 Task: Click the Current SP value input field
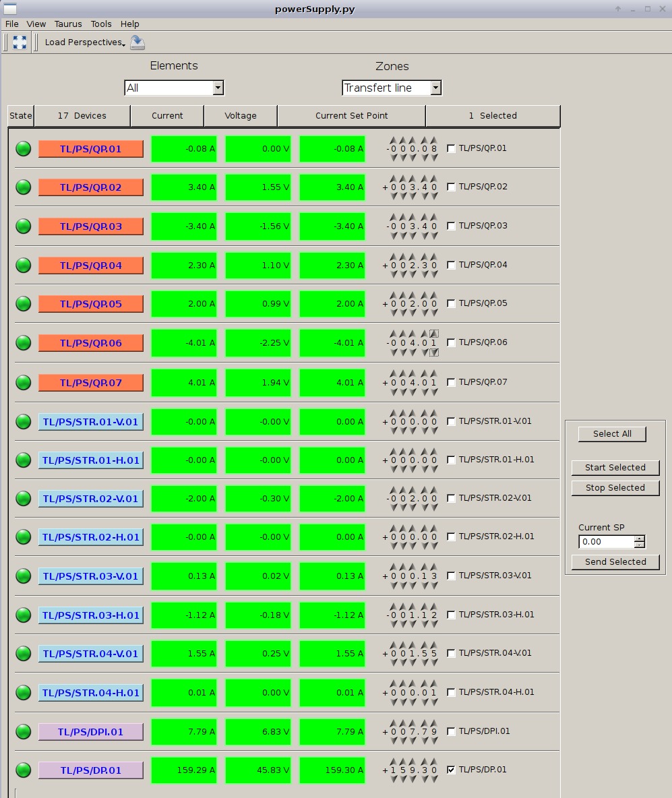click(606, 542)
